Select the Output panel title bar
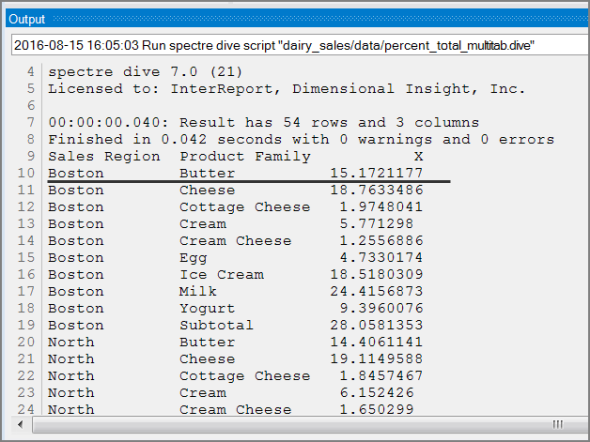590x442 pixels. [x=298, y=19]
